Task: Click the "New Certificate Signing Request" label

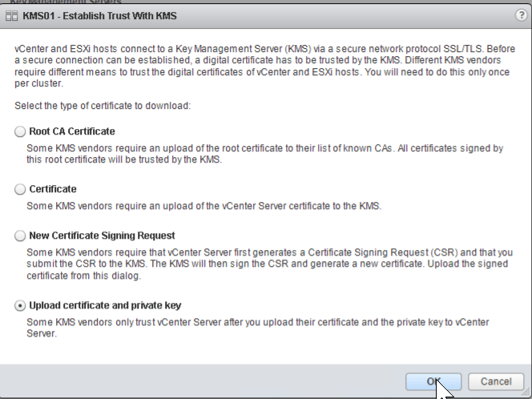Action: pyautogui.click(x=102, y=236)
